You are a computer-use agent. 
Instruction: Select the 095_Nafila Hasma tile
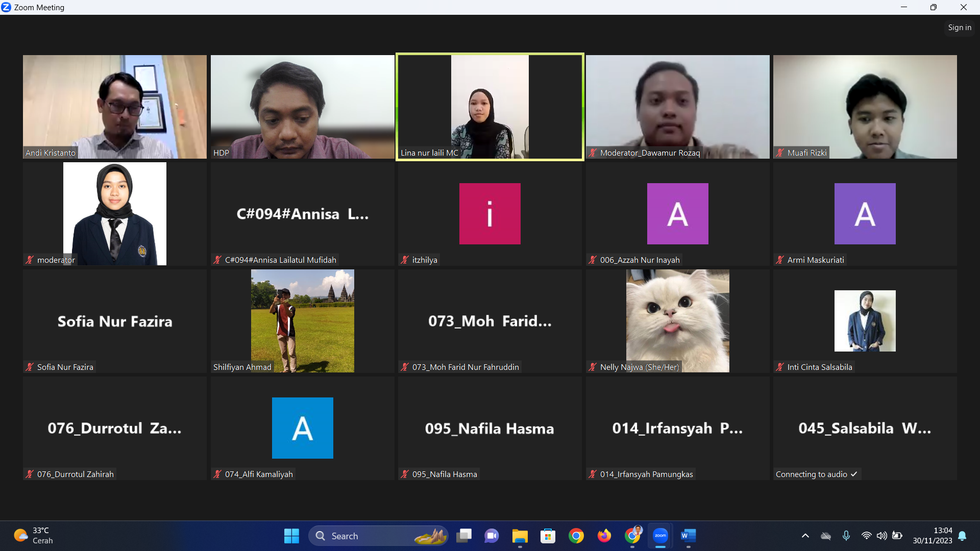(x=490, y=428)
